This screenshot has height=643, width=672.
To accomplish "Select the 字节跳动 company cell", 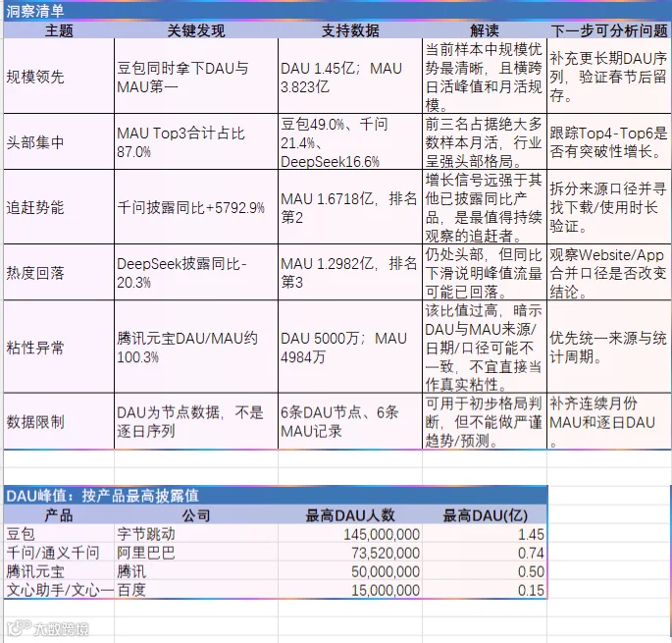I will click(x=196, y=534).
